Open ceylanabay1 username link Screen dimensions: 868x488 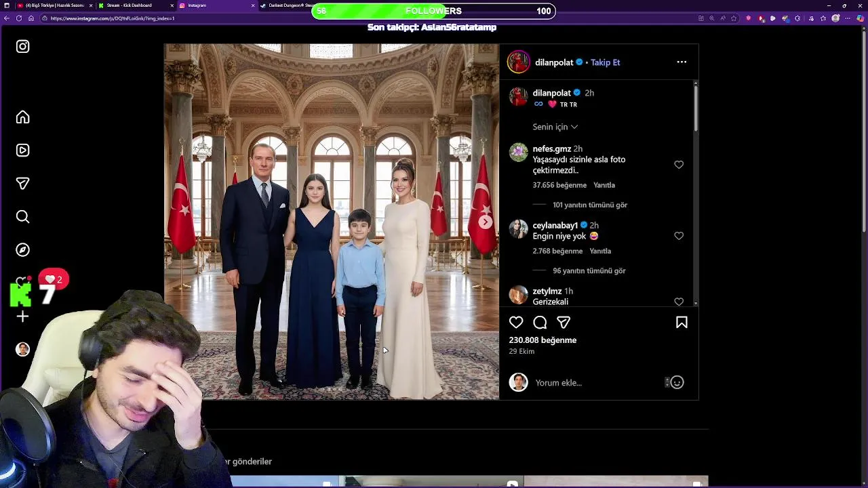point(555,226)
